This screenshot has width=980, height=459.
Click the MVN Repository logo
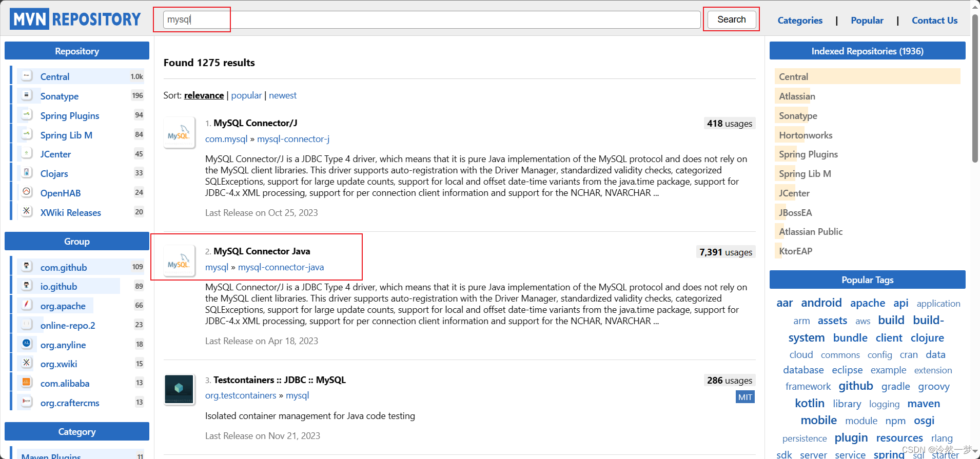[75, 19]
